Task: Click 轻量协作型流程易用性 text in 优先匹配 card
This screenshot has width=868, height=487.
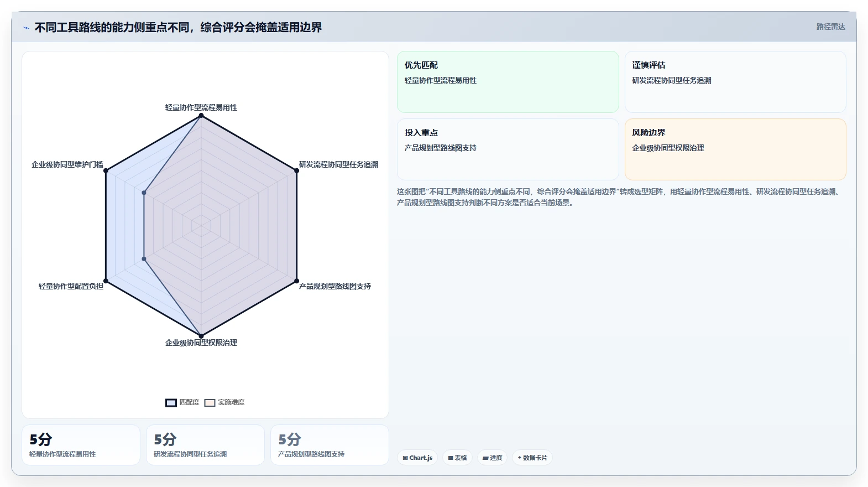Action: point(441,80)
